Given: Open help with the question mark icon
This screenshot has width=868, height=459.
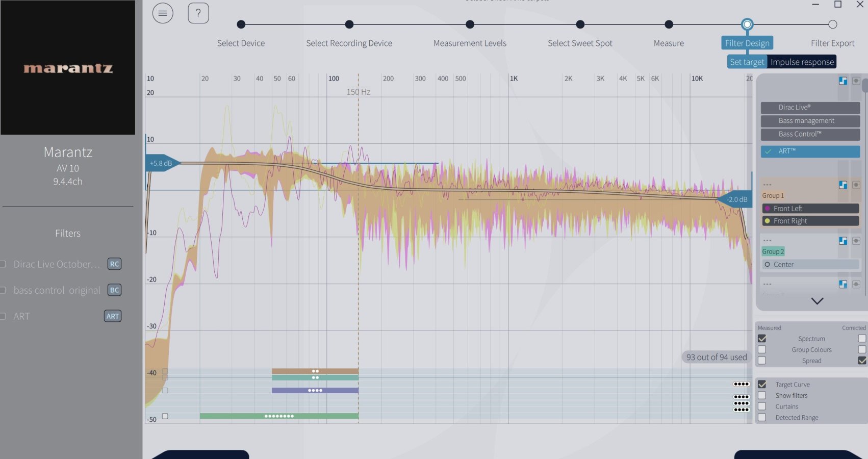Looking at the screenshot, I should click(198, 13).
